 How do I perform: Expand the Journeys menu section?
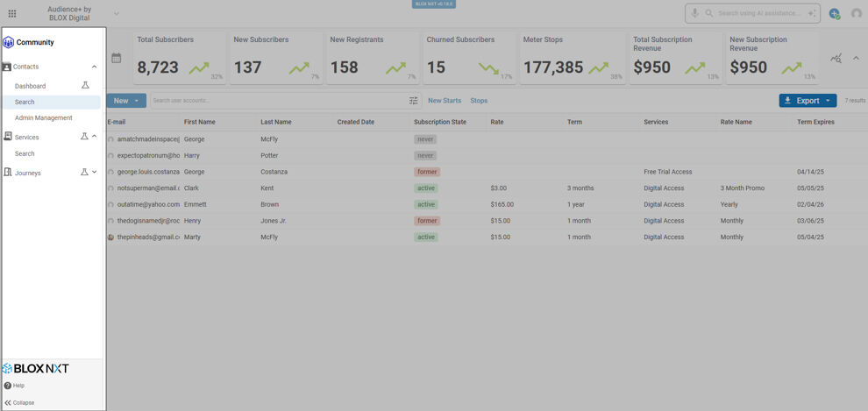pos(94,172)
